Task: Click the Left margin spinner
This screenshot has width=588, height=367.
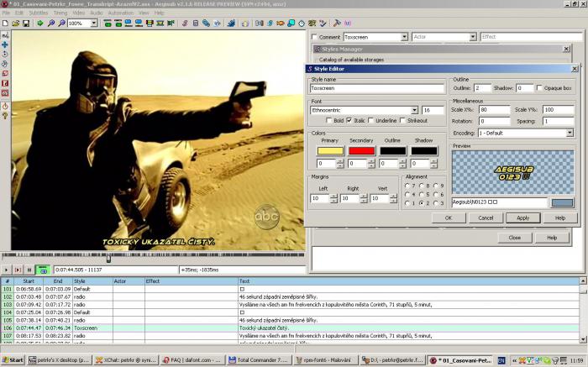Action: [x=333, y=198]
